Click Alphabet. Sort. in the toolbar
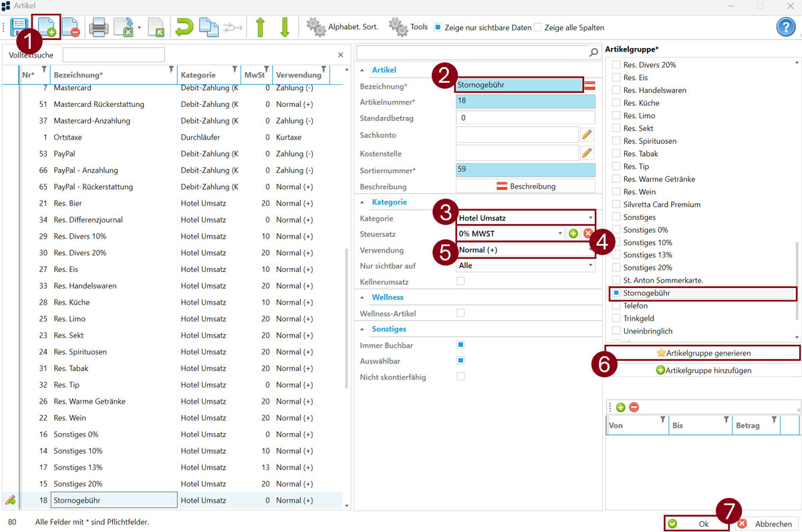802x532 pixels. tap(343, 27)
